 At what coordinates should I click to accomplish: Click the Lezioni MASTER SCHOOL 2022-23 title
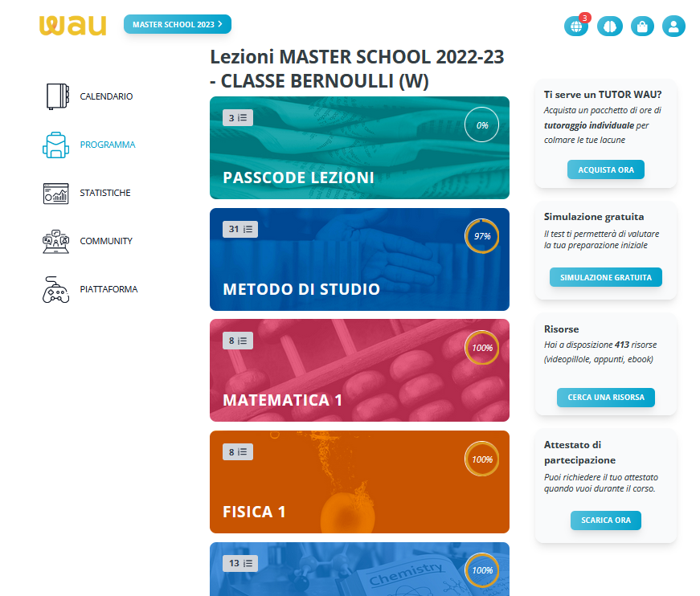pos(357,69)
